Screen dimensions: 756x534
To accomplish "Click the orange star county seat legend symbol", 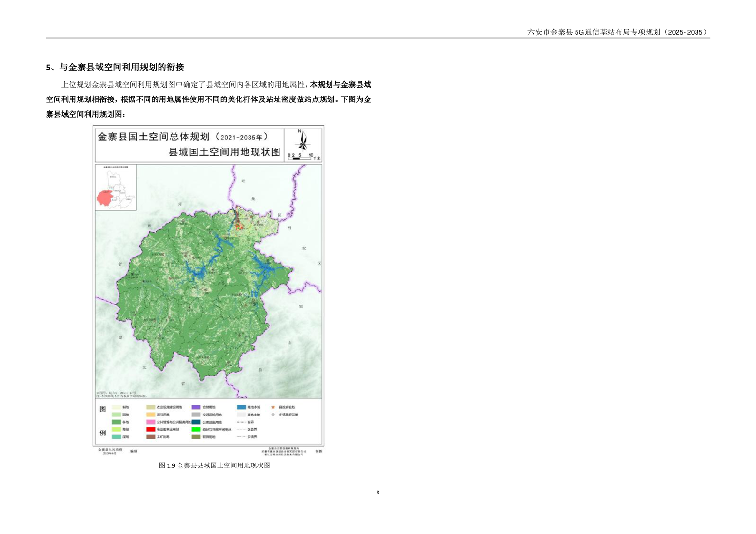I will tap(273, 407).
